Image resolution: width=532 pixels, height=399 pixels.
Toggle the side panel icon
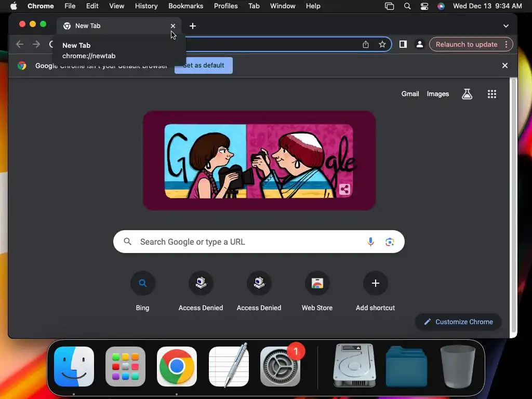point(403,45)
